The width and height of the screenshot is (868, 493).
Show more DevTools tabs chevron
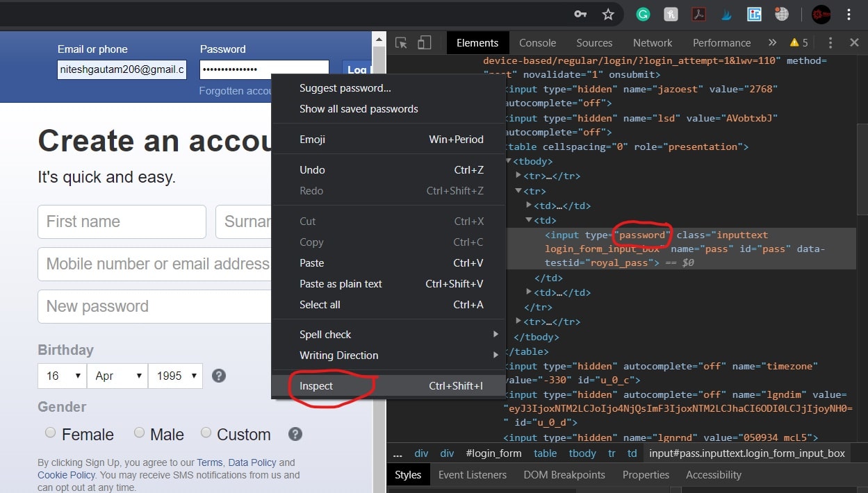[772, 43]
